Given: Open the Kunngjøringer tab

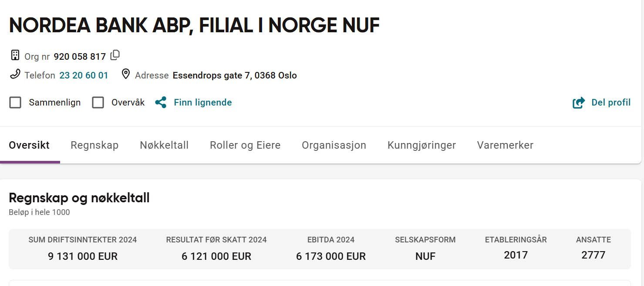Looking at the screenshot, I should 421,145.
